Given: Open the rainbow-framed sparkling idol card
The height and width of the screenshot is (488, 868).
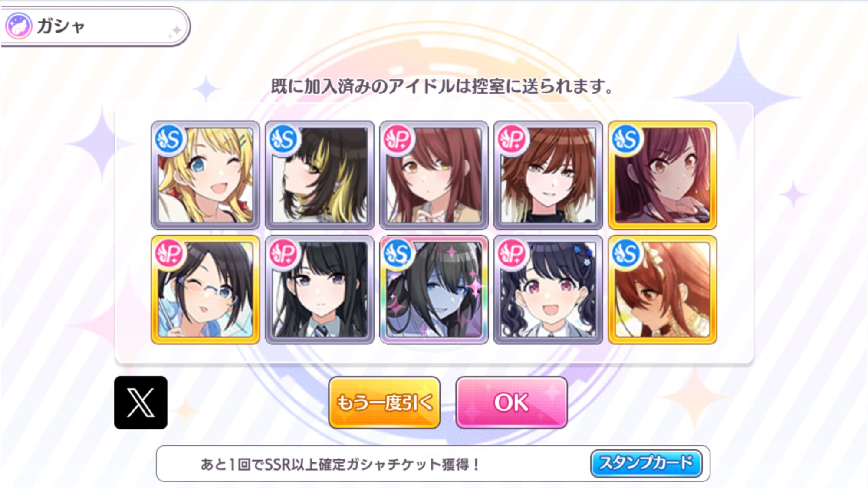Looking at the screenshot, I should point(434,290).
